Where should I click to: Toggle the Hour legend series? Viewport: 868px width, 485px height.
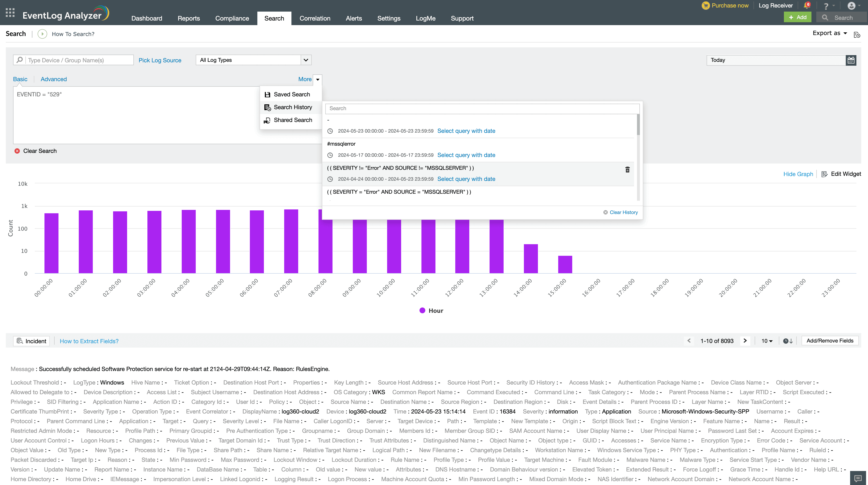[431, 311]
